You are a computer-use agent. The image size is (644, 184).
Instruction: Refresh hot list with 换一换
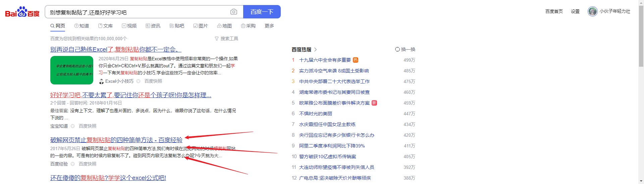(405, 49)
